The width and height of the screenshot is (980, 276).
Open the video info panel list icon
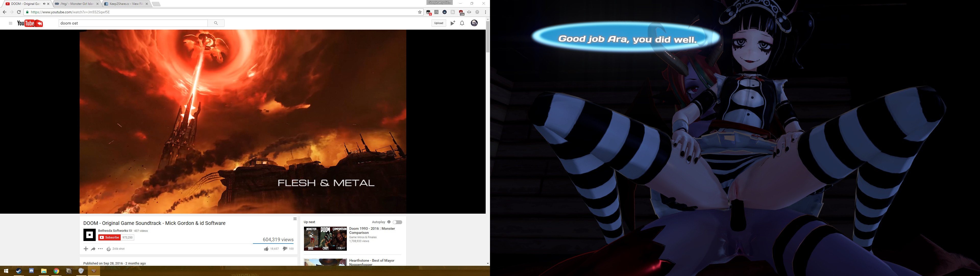coord(295,219)
